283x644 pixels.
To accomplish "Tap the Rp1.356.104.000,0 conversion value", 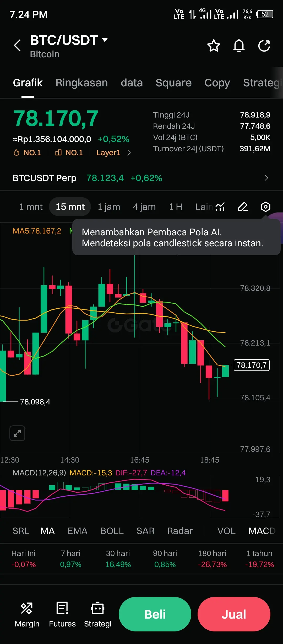I will tap(52, 139).
